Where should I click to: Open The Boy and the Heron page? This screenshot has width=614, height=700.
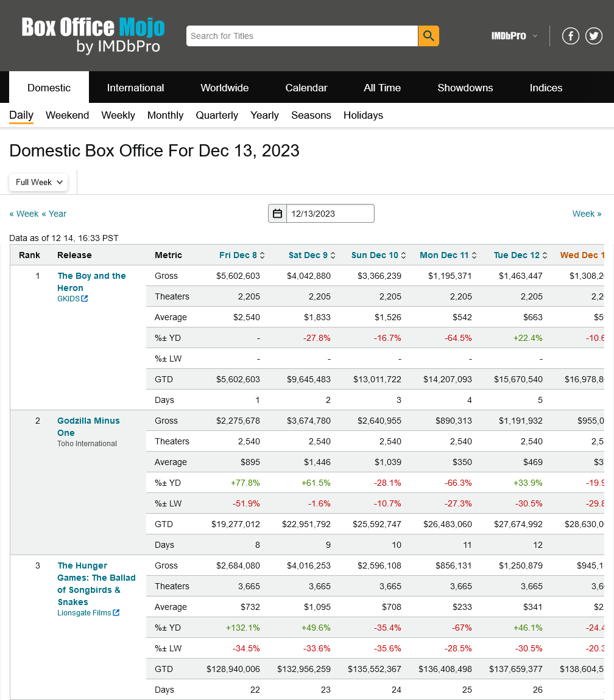[91, 282]
